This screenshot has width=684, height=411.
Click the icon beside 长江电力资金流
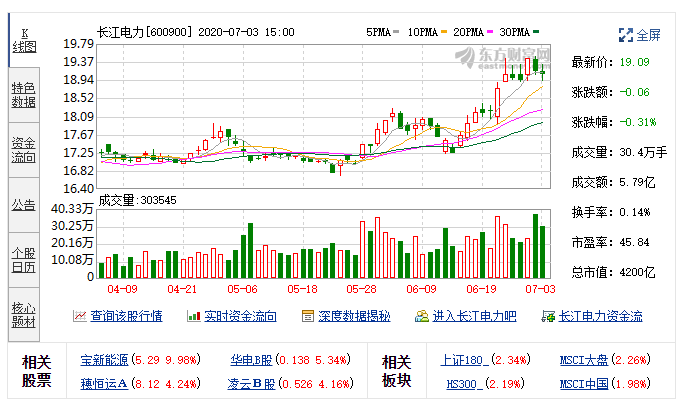coord(548,316)
